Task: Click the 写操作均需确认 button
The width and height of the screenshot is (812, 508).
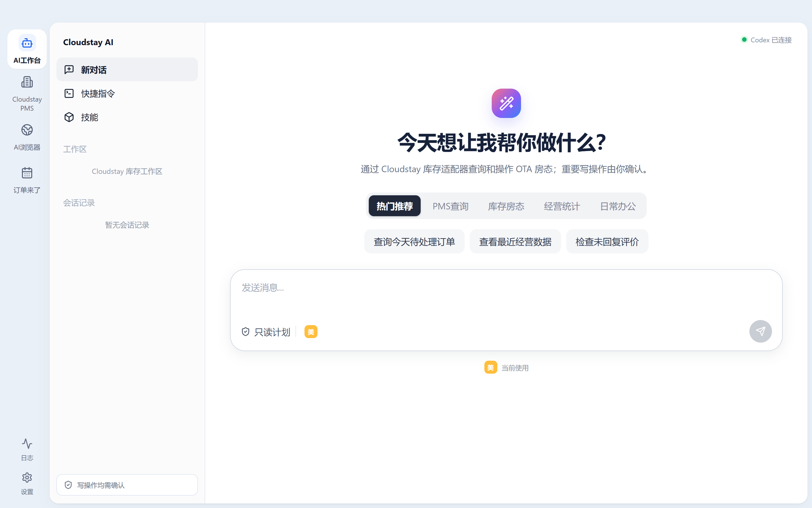Action: point(127,485)
